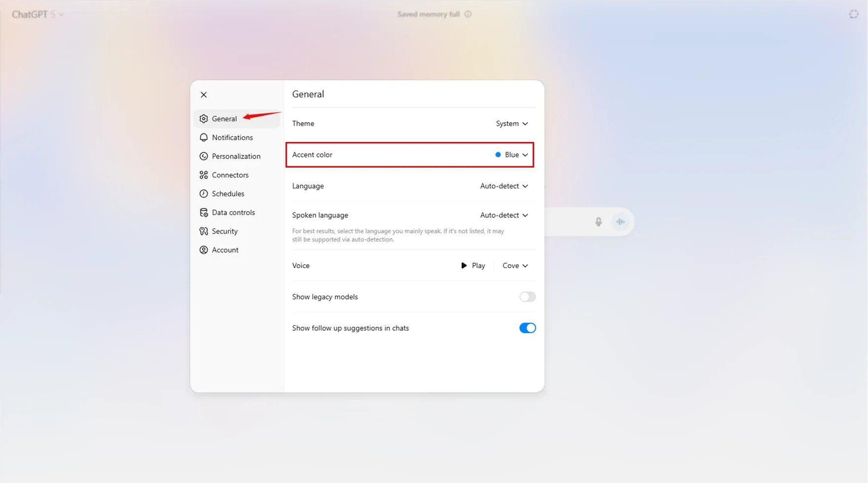868x483 pixels.
Task: Open the Theme System dropdown
Action: [x=512, y=124]
